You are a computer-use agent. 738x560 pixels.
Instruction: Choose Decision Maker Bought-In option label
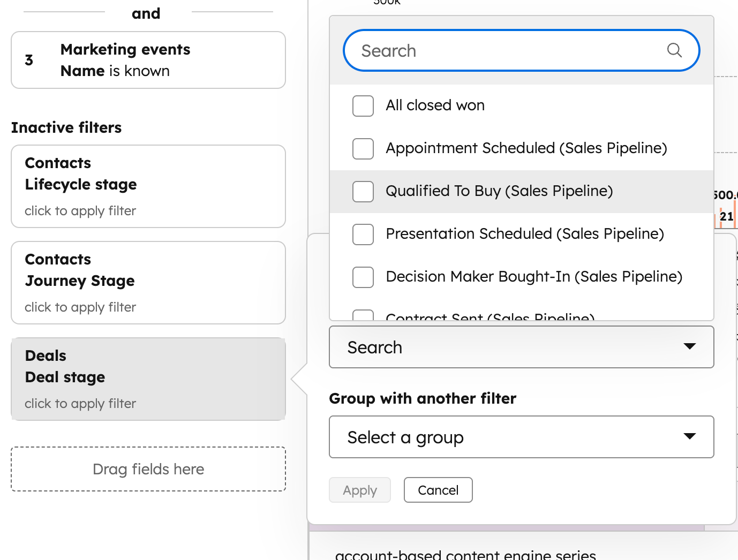tap(534, 277)
